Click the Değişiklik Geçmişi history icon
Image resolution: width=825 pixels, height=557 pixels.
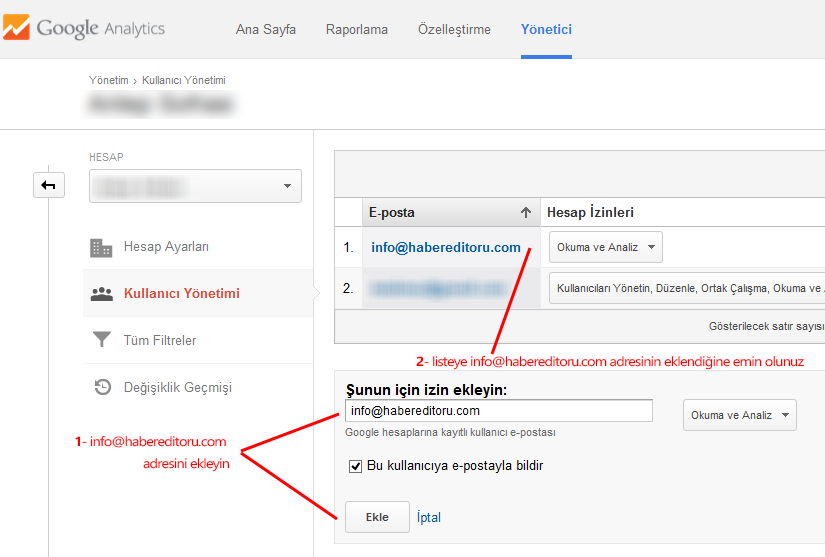(102, 387)
